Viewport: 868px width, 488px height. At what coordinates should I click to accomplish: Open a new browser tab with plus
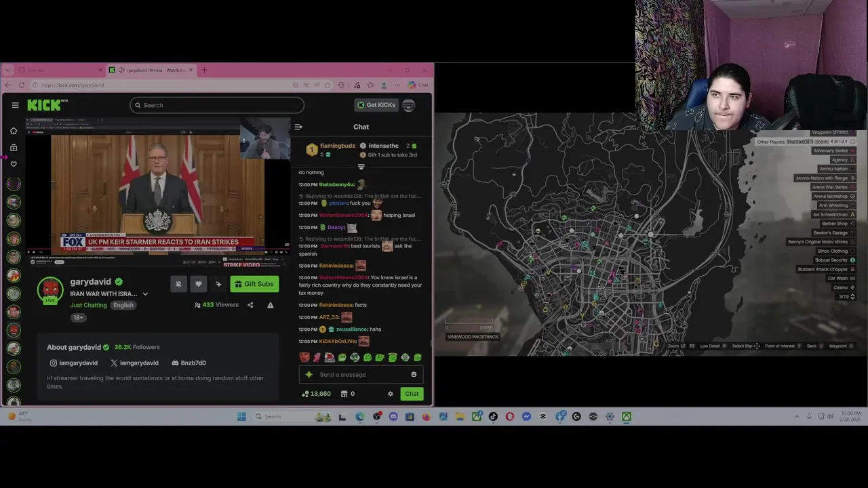pyautogui.click(x=204, y=70)
